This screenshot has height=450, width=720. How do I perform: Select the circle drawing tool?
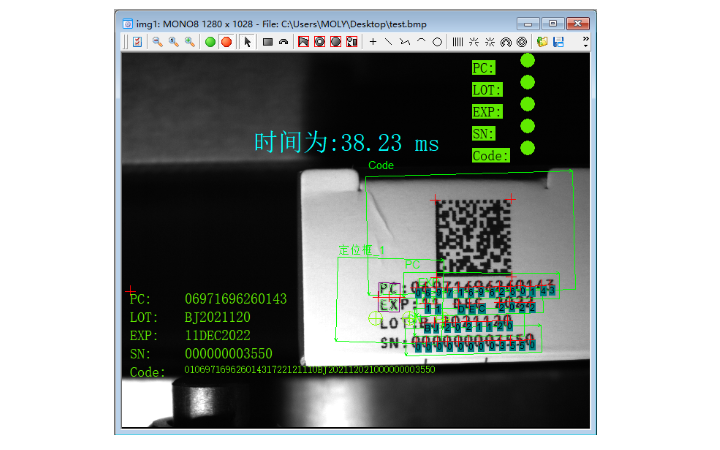tap(437, 42)
